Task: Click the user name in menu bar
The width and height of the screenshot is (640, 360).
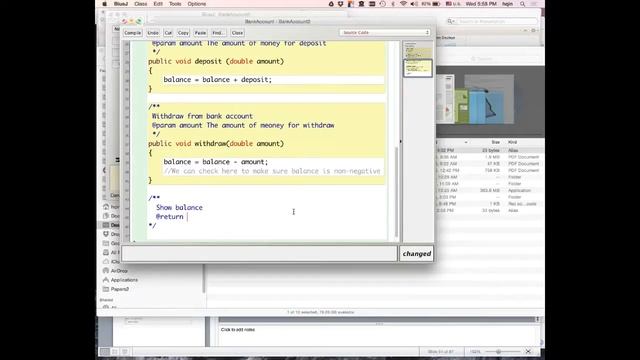Action: [x=507, y=4]
